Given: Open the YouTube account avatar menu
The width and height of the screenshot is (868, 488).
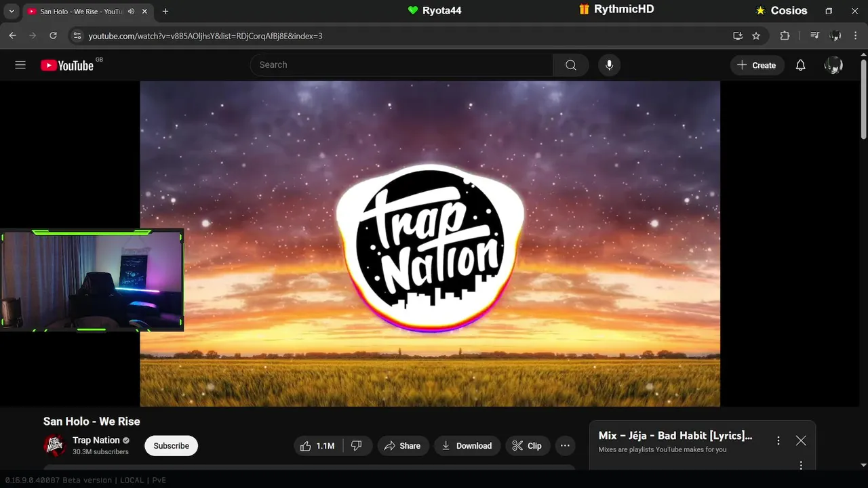Looking at the screenshot, I should tap(833, 65).
